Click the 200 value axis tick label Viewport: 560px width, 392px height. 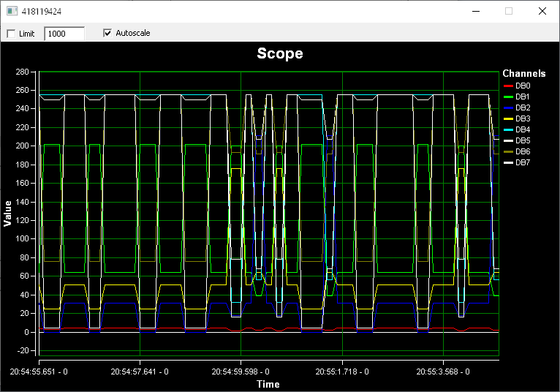click(22, 146)
